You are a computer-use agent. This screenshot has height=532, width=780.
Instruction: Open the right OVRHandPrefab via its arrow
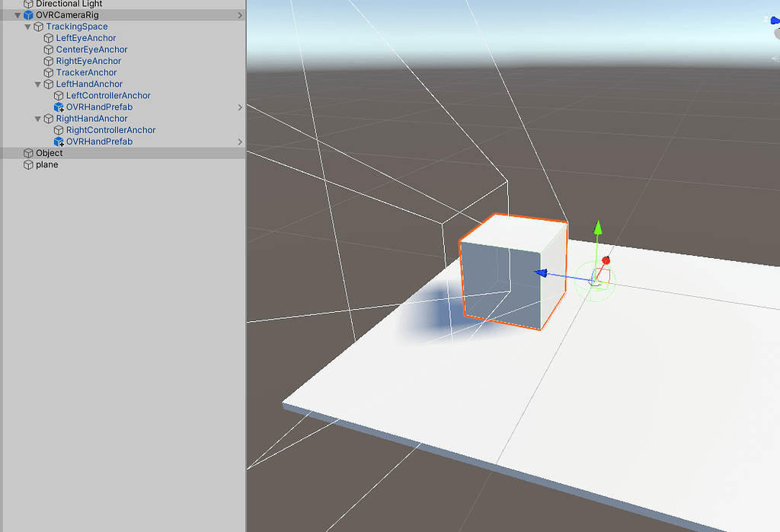[x=241, y=142]
